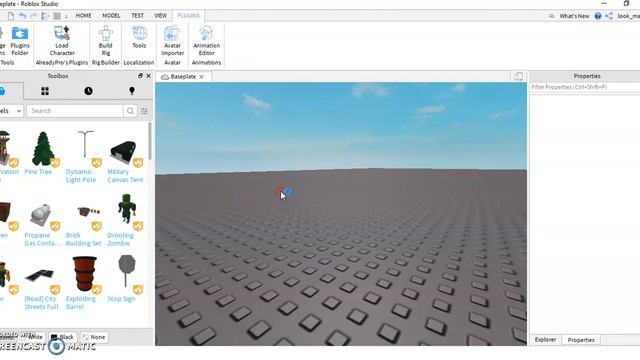Image resolution: width=640 pixels, height=360 pixels.
Task: Switch to the TEST ribbon tab
Action: (x=138, y=16)
